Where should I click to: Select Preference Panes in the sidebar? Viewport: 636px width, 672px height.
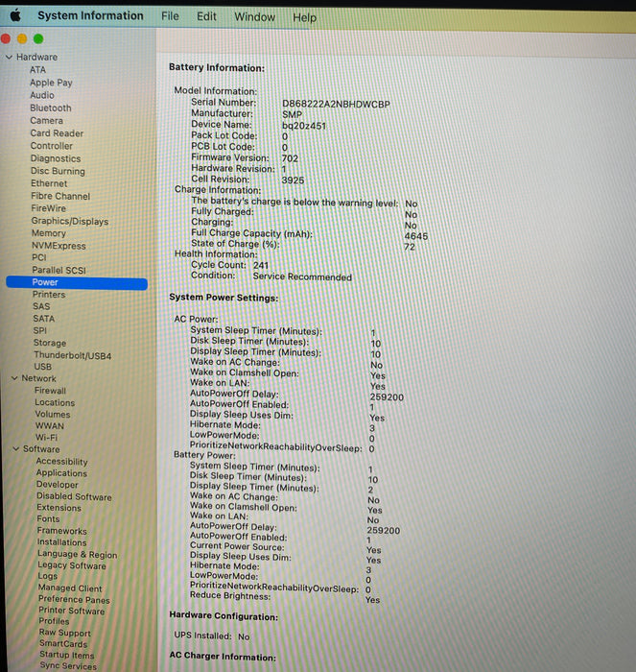point(74,599)
